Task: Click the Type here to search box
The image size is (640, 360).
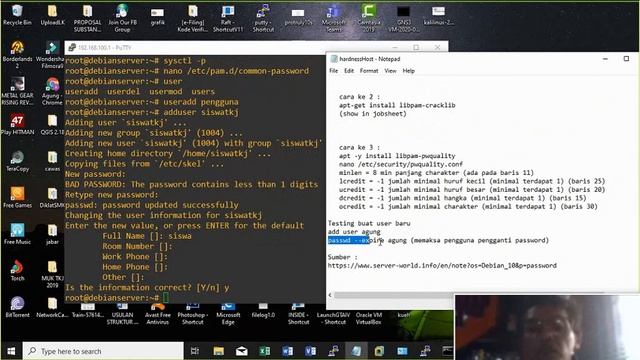Action: pos(103,351)
